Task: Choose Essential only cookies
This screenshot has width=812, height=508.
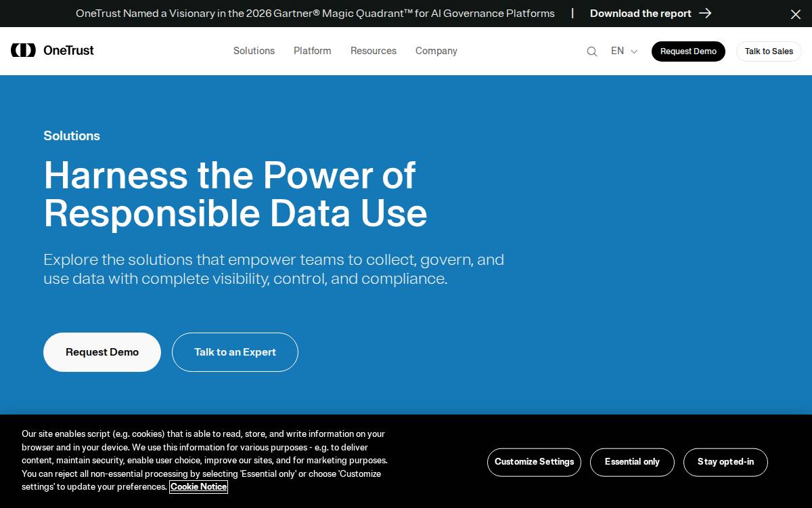Action: point(632,462)
